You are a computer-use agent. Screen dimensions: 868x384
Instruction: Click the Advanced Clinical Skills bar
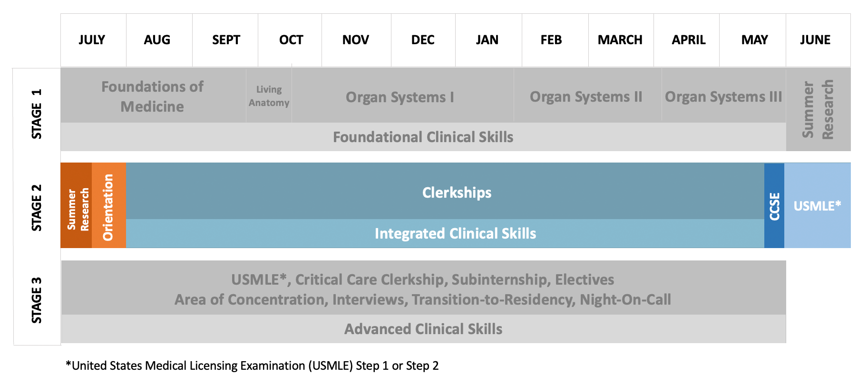(423, 329)
